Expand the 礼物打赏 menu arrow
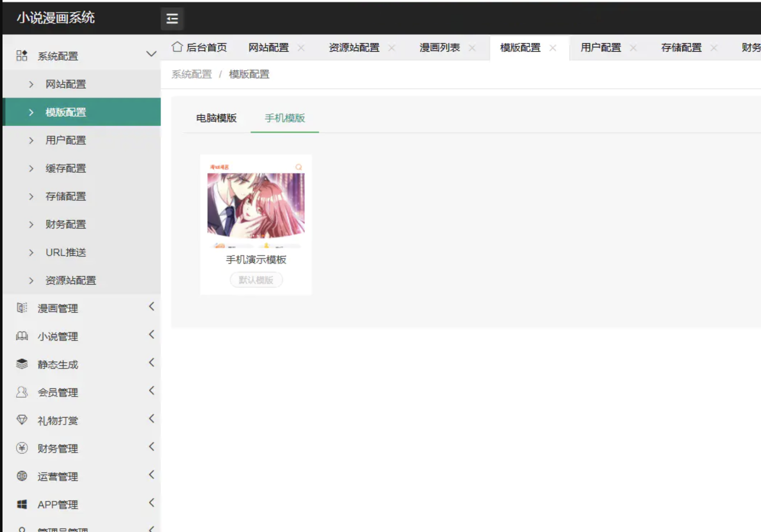Screen dimensions: 761x532 click(151, 418)
